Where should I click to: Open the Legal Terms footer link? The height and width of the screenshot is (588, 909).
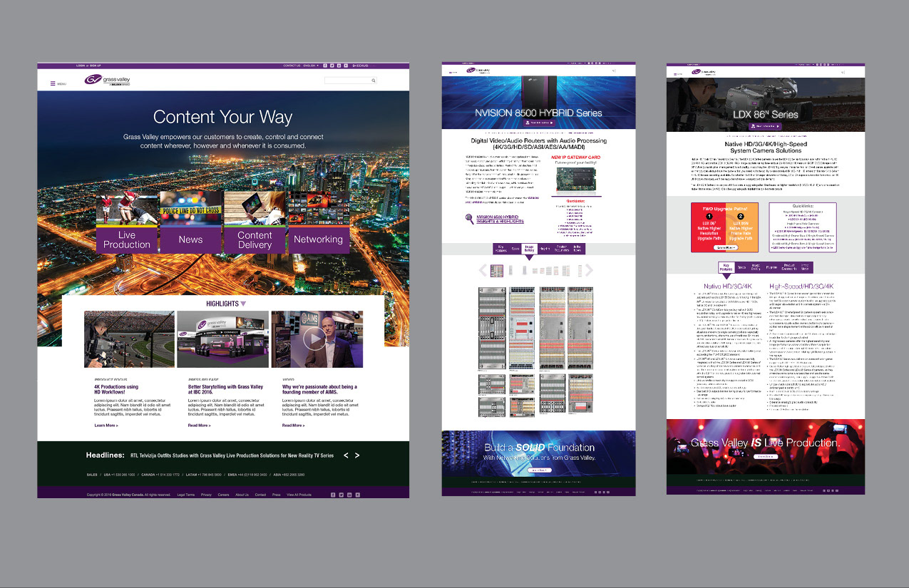185,495
